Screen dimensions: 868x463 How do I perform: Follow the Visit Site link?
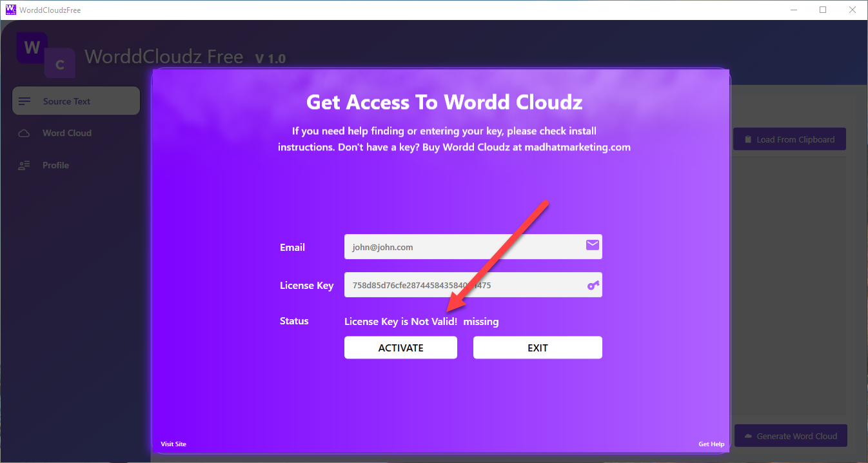point(173,444)
